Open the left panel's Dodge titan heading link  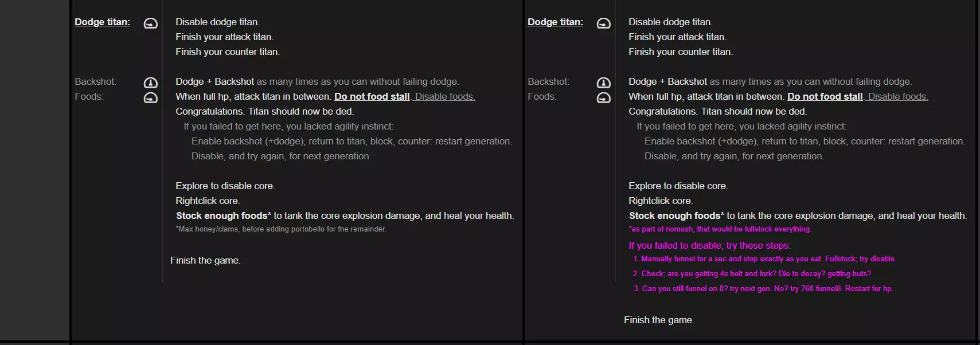click(x=102, y=22)
